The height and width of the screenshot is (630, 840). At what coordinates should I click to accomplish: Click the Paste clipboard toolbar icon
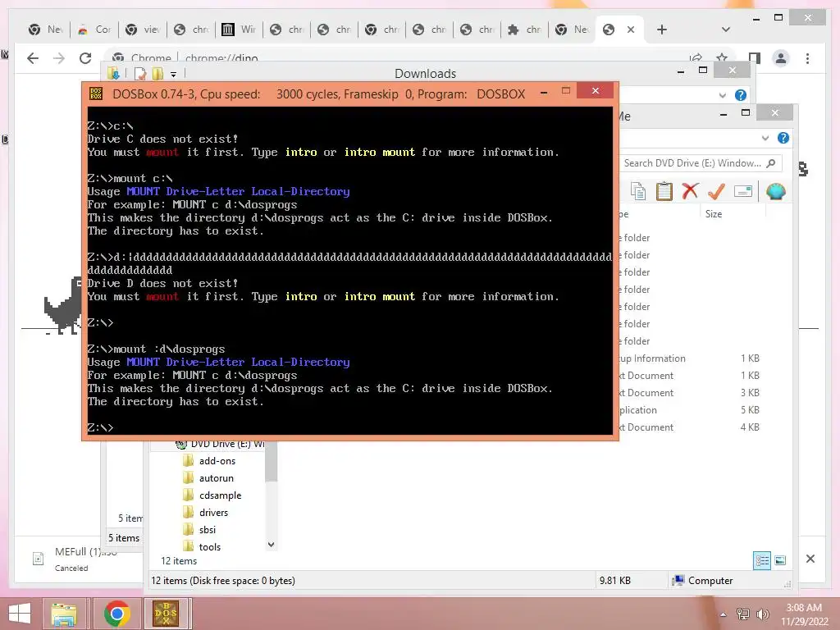click(x=664, y=191)
